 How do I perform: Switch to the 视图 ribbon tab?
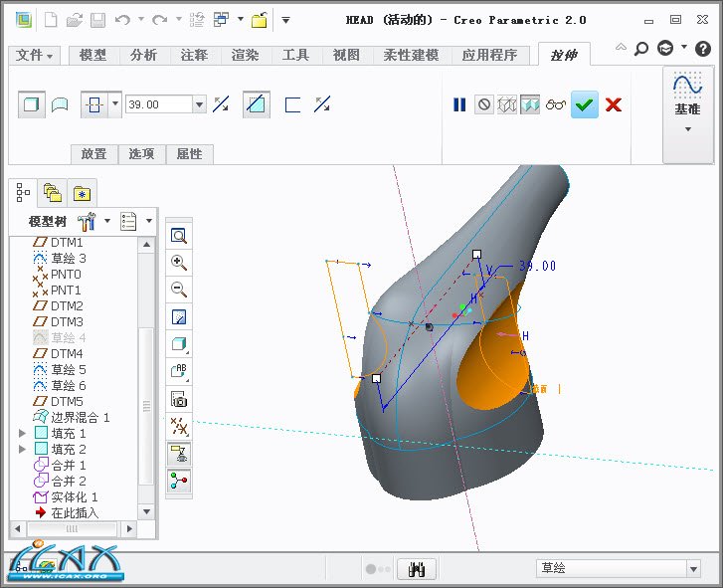coord(346,56)
